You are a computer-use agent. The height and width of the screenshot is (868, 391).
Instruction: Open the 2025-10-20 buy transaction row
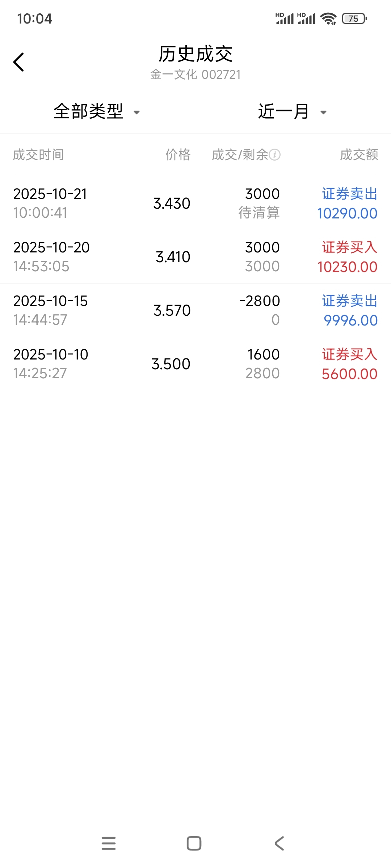tap(195, 257)
